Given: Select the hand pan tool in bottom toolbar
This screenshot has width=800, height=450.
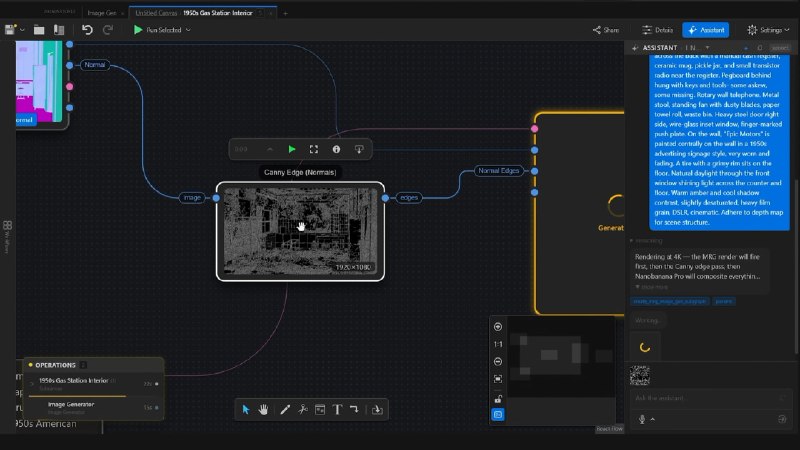Looking at the screenshot, I should (263, 410).
